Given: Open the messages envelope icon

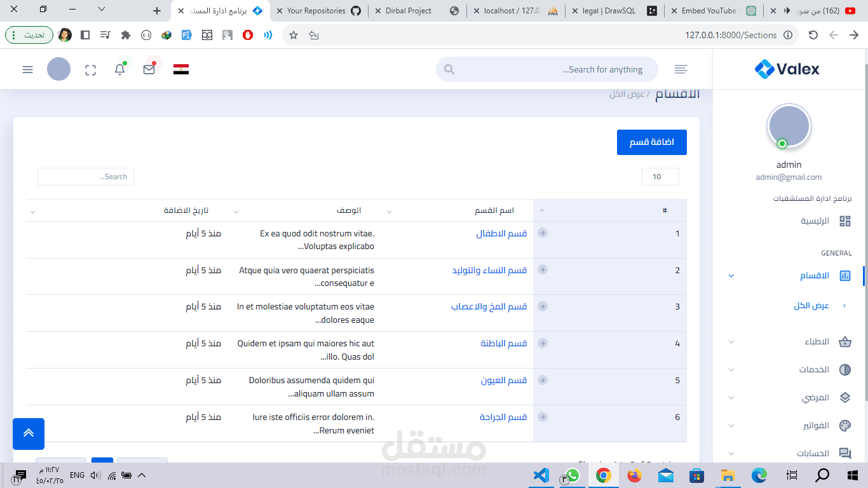Looking at the screenshot, I should coord(149,69).
